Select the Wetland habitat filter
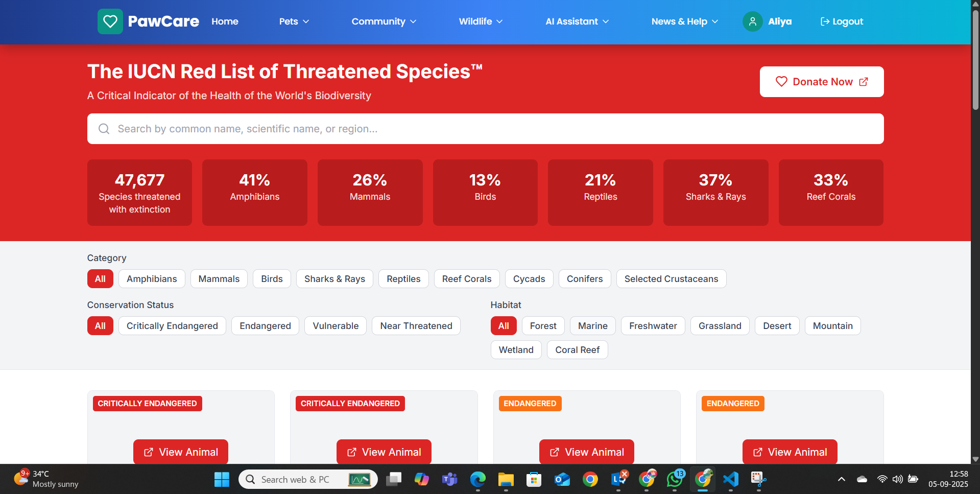 (516, 350)
